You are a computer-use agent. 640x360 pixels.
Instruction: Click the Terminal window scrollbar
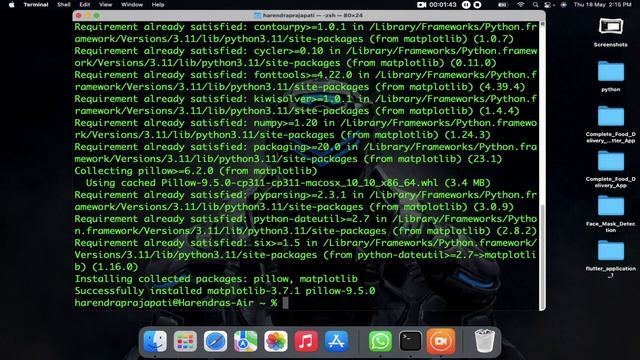click(542, 256)
